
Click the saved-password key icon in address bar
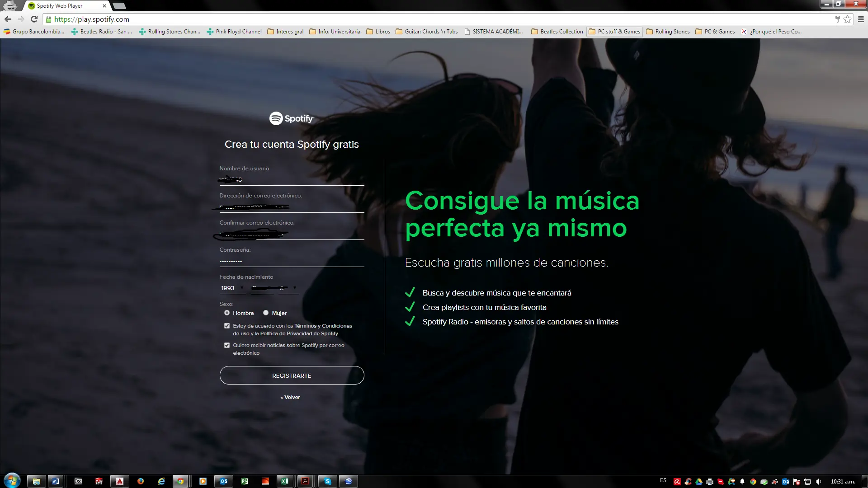pyautogui.click(x=837, y=19)
